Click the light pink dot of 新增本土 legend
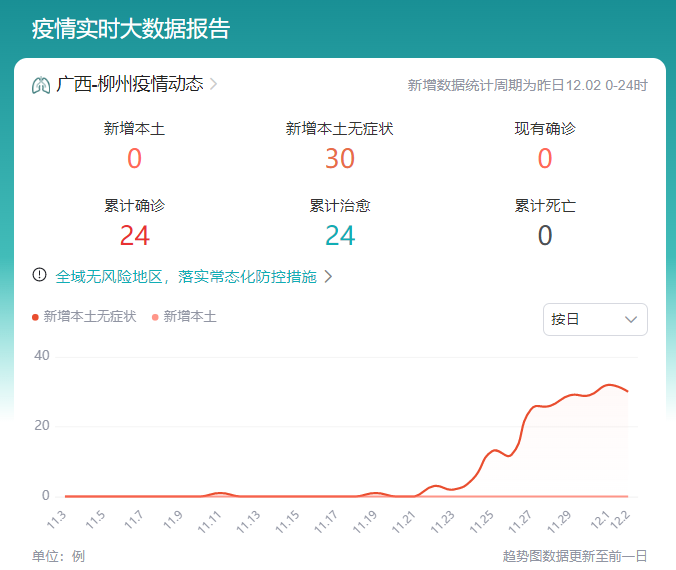The width and height of the screenshot is (676, 570). coord(155,318)
